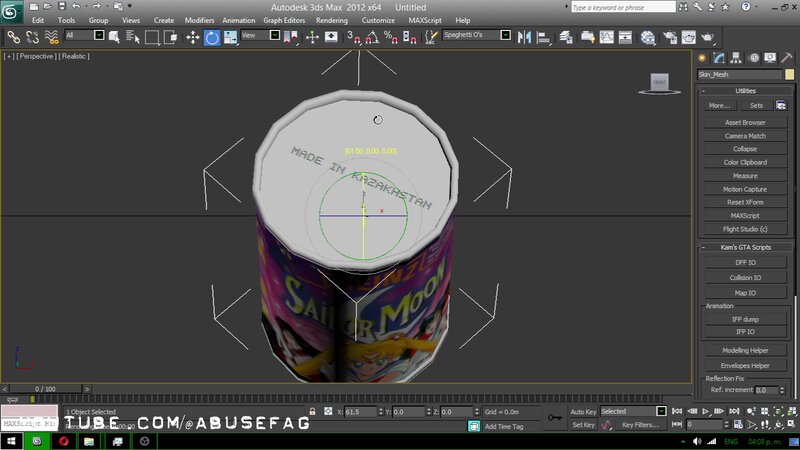Activate the Select and Rotate tool
The height and width of the screenshot is (450, 800).
coord(212,37)
